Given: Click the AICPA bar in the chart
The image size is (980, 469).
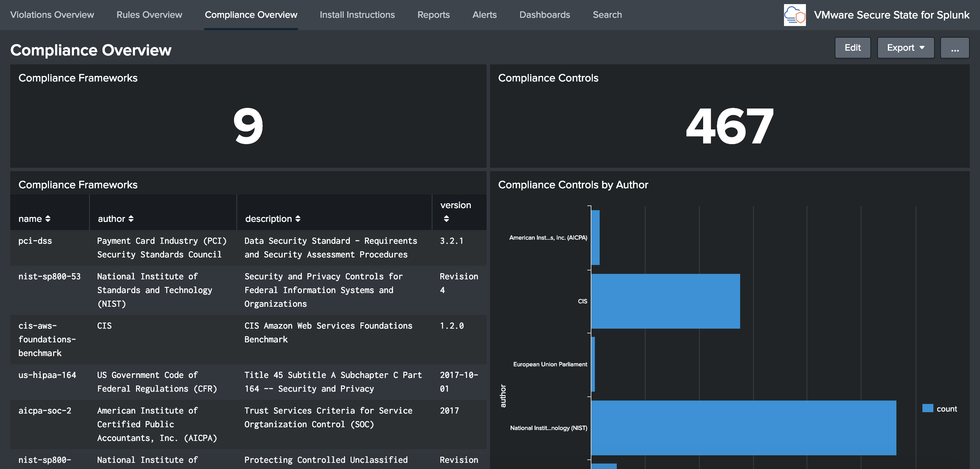Looking at the screenshot, I should click(596, 238).
